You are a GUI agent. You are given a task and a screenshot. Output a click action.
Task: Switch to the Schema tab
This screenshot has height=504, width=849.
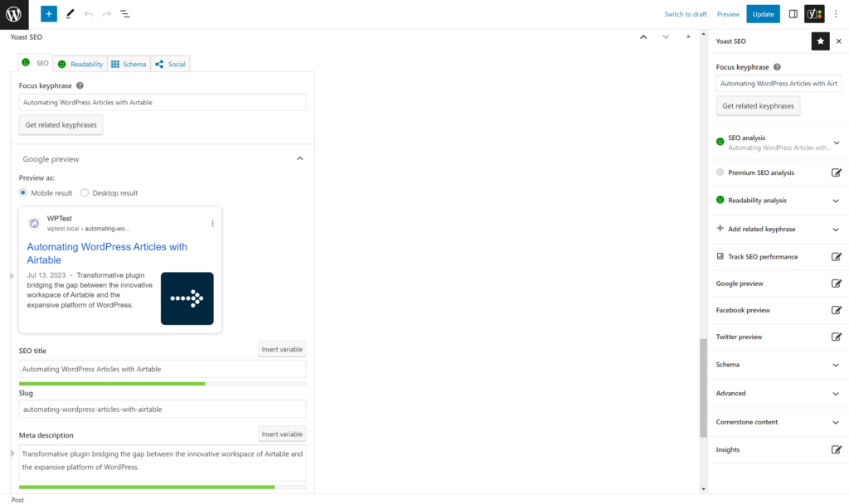click(x=129, y=64)
